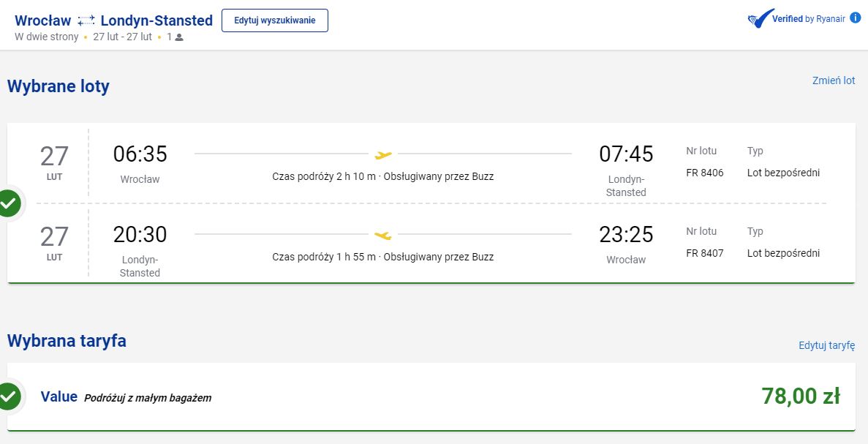Click the yellow return airplane icon
Image resolution: width=868 pixels, height=444 pixels.
[x=383, y=236]
